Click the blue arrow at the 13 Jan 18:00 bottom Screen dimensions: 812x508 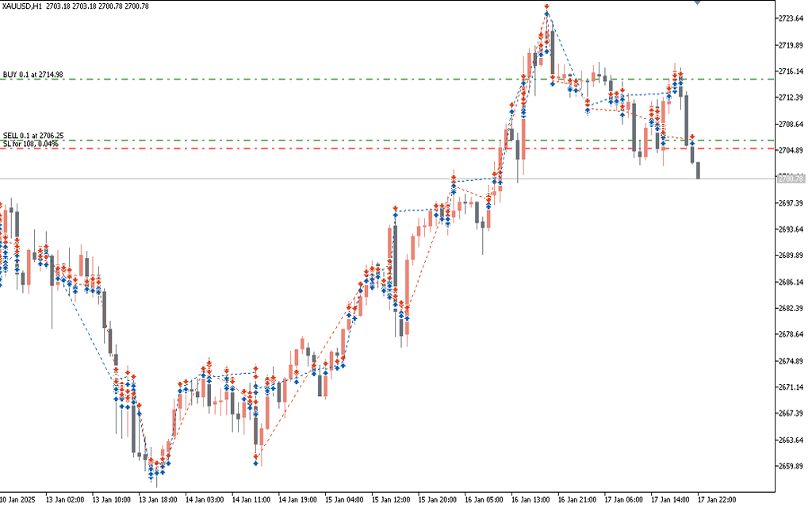coord(151,477)
